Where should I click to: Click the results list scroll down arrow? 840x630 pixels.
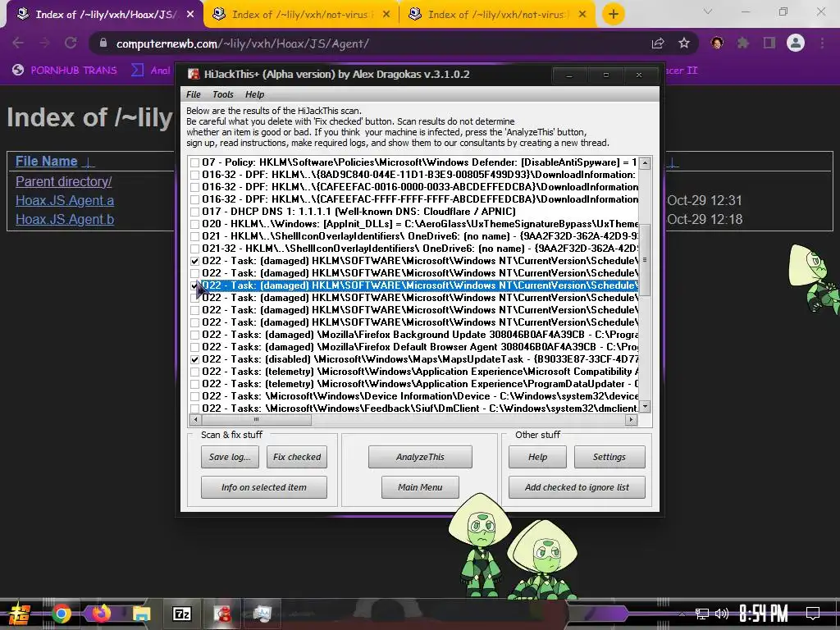(x=645, y=407)
